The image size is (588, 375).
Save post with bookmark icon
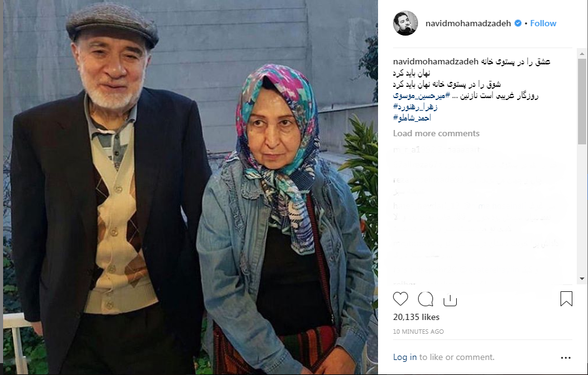(x=566, y=299)
